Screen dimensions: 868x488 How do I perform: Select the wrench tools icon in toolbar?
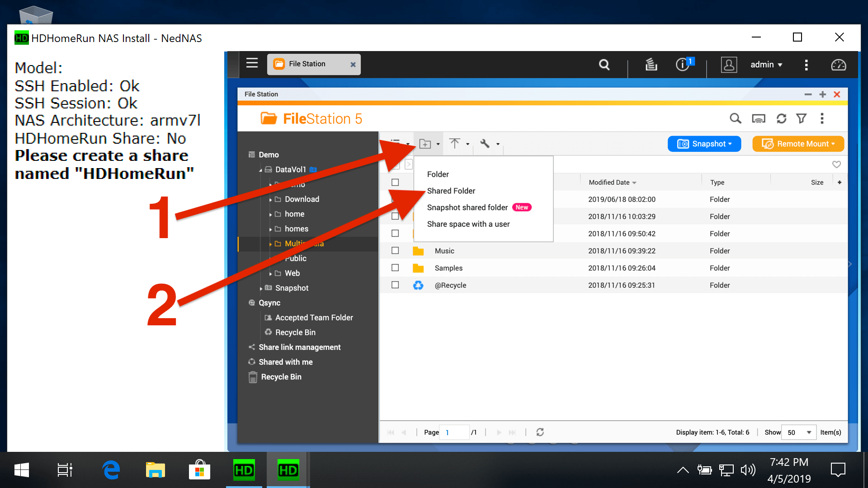point(486,144)
